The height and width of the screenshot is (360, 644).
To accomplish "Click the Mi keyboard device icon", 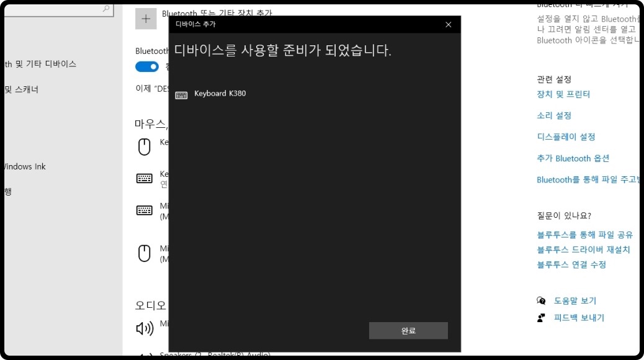I will tap(144, 210).
